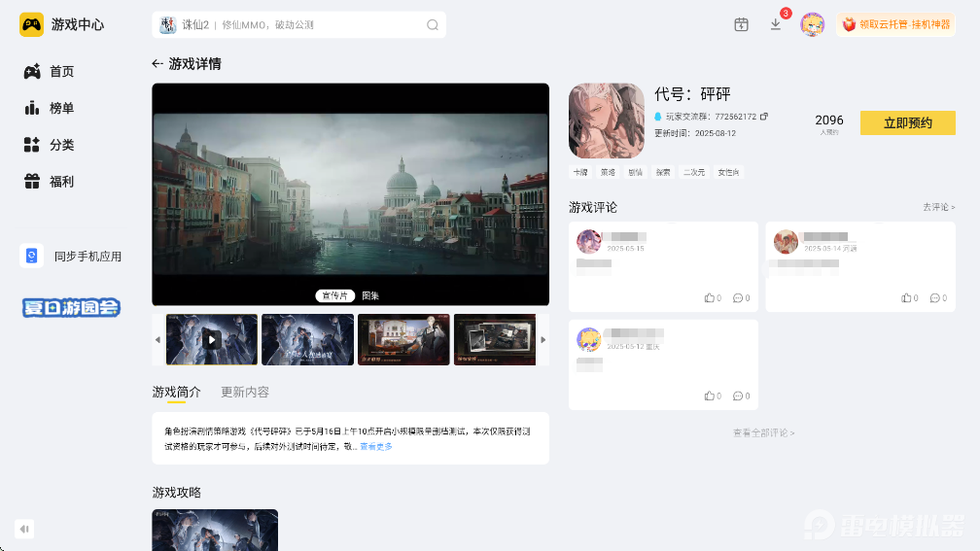Open the 首页 home page
This screenshot has height=551, width=980.
49,71
